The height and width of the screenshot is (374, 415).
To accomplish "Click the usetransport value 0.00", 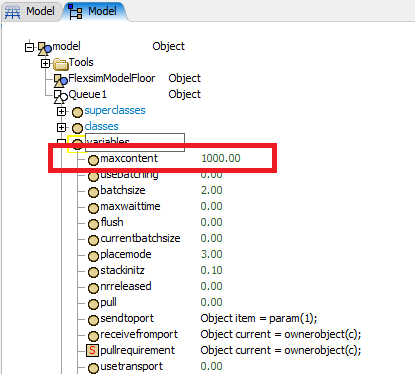I will pos(211,366).
